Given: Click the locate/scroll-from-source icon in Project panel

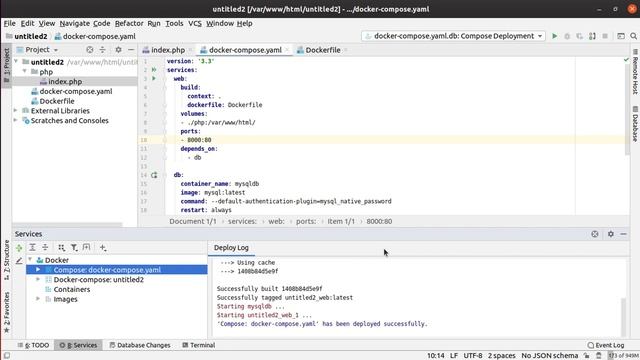Looking at the screenshot, I should [x=89, y=50].
